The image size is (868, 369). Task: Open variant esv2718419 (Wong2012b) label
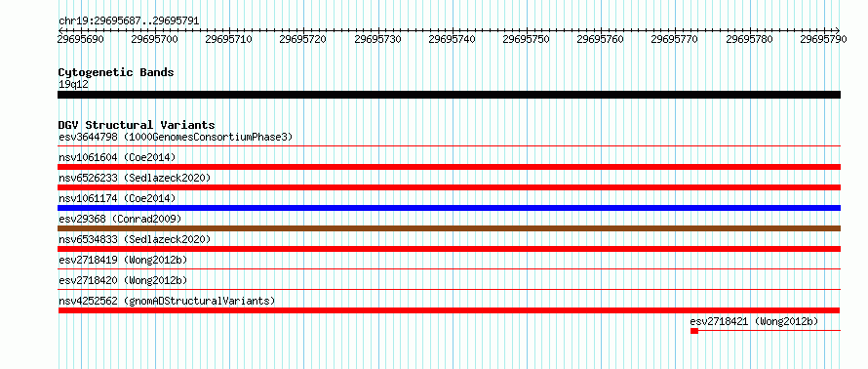coord(123,260)
